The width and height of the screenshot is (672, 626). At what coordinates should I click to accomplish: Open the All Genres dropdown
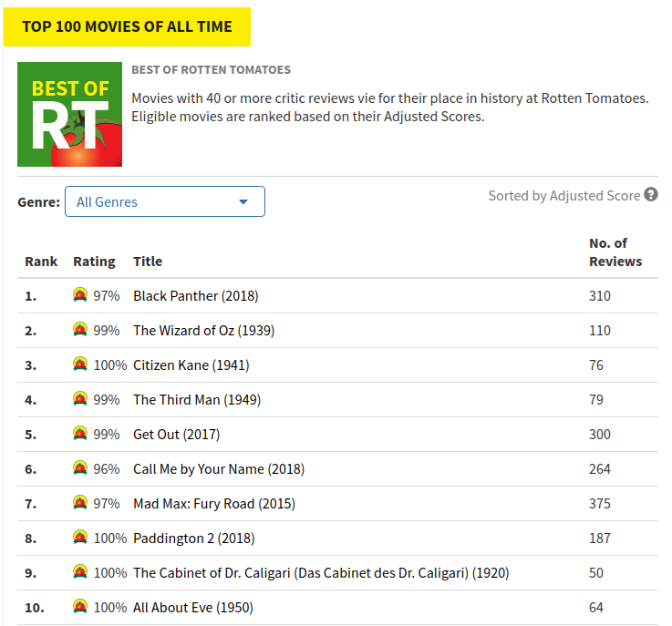click(x=164, y=201)
